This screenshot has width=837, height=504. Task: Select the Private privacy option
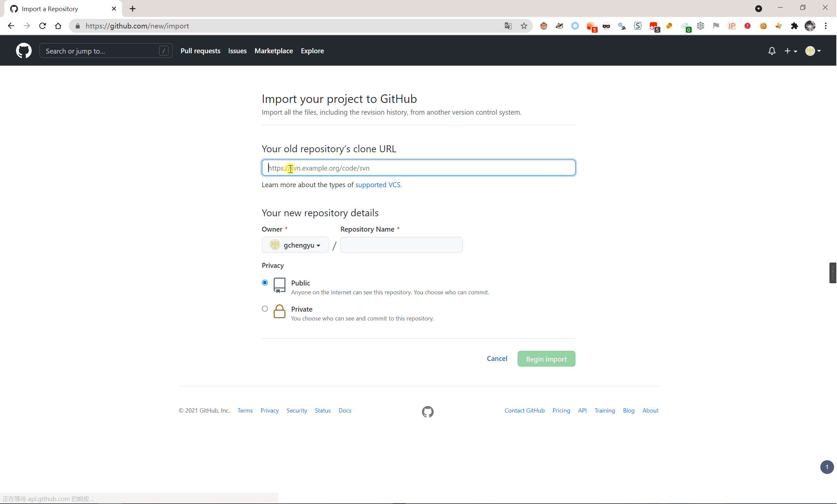(x=265, y=308)
